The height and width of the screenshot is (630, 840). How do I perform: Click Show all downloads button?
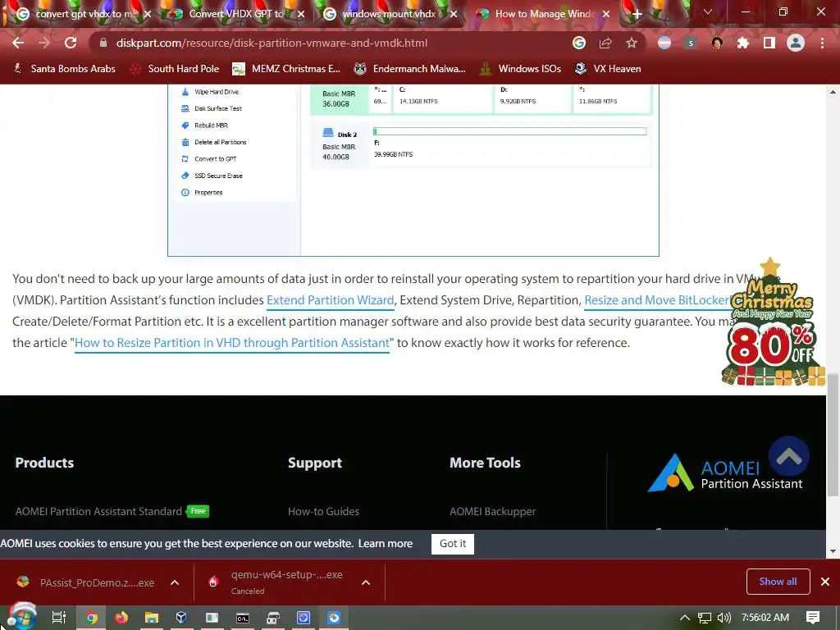pos(778,582)
